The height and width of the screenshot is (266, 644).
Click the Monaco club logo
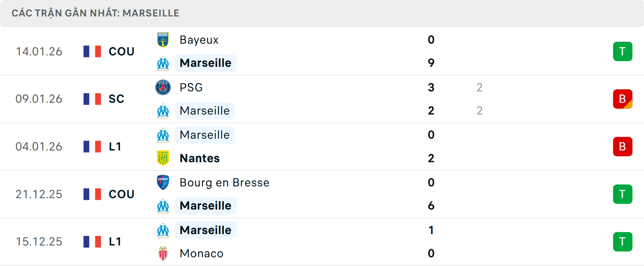pos(163,254)
